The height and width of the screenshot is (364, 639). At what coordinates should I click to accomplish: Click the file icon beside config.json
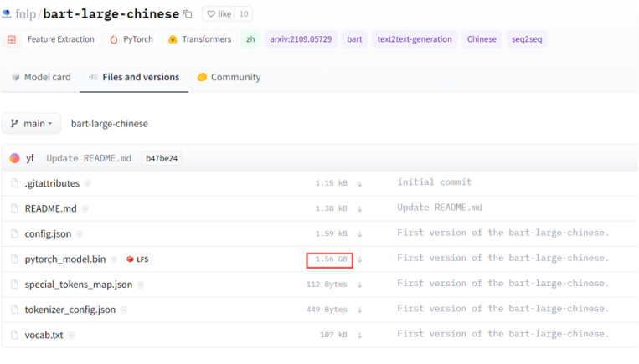click(x=14, y=233)
